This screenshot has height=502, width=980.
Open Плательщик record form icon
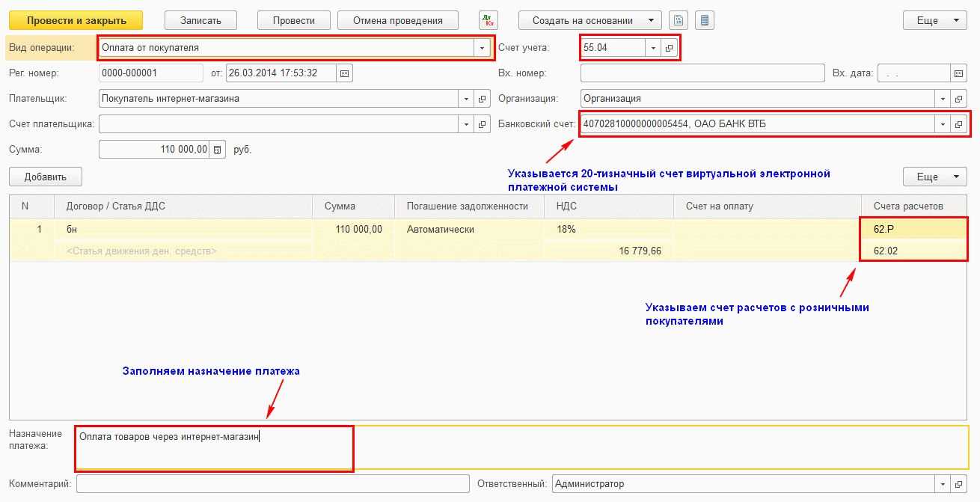coord(483,99)
